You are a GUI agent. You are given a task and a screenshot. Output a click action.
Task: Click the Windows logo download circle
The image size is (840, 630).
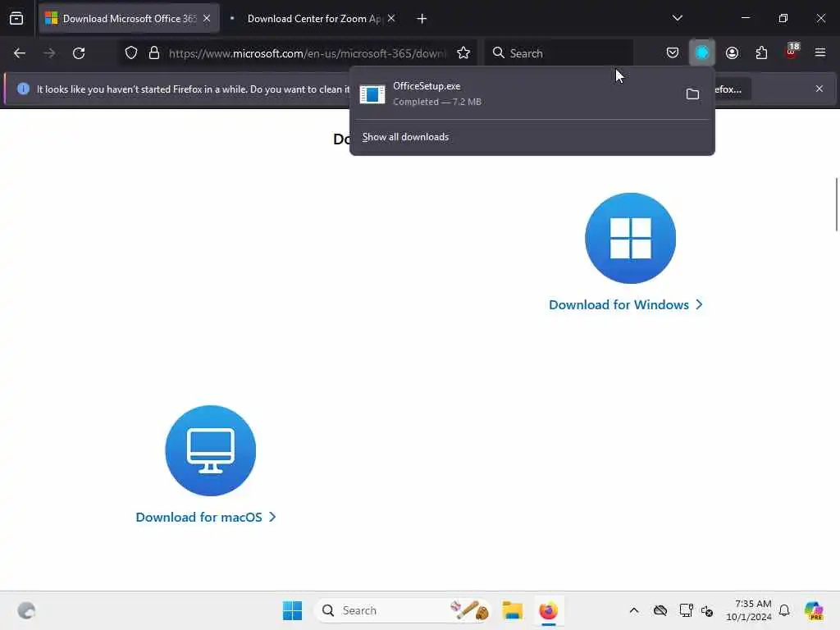point(630,239)
